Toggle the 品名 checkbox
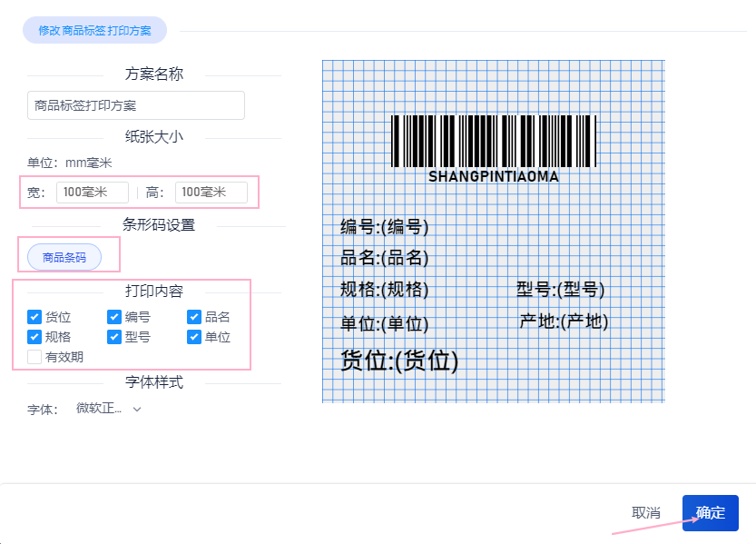756x544 pixels. [194, 317]
